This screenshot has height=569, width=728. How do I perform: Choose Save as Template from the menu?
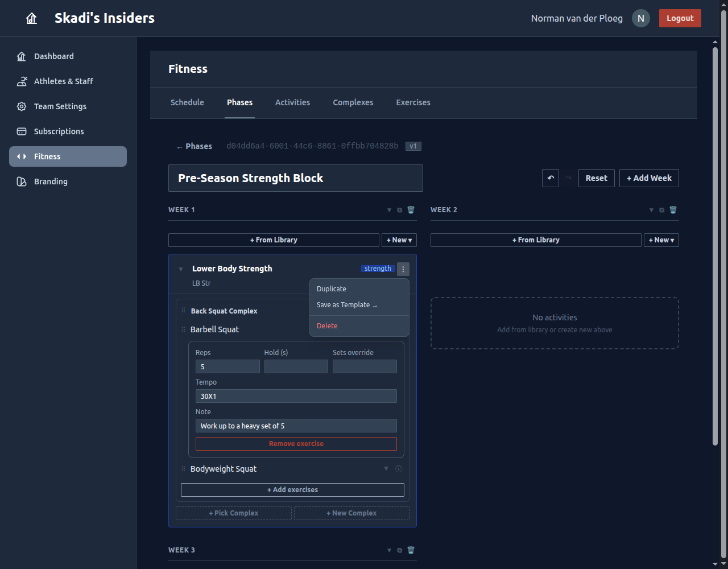click(x=359, y=305)
